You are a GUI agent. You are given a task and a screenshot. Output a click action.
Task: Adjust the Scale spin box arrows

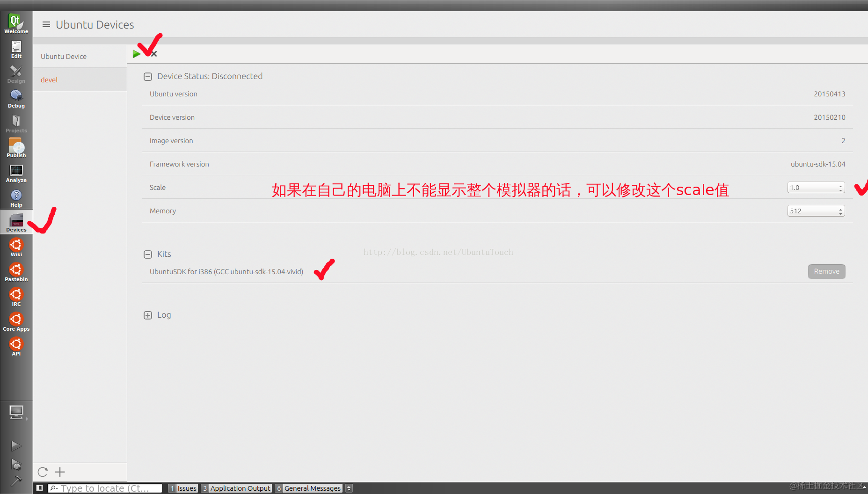click(x=841, y=188)
